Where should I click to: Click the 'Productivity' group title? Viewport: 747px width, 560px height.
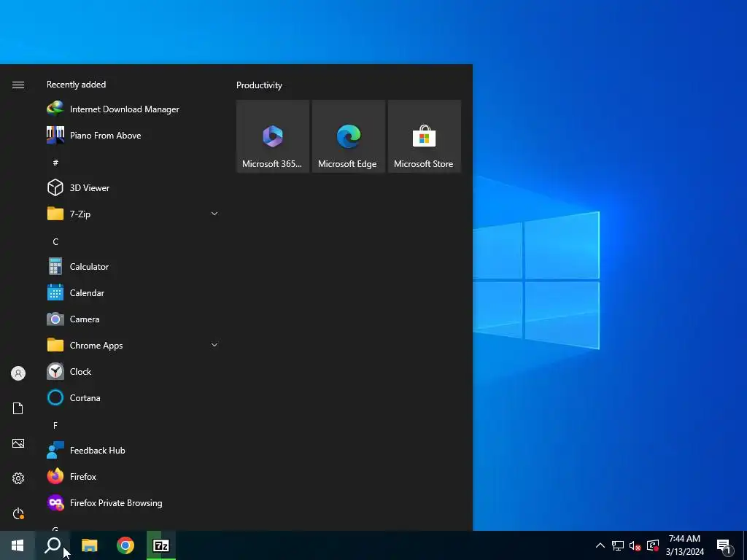coord(259,85)
